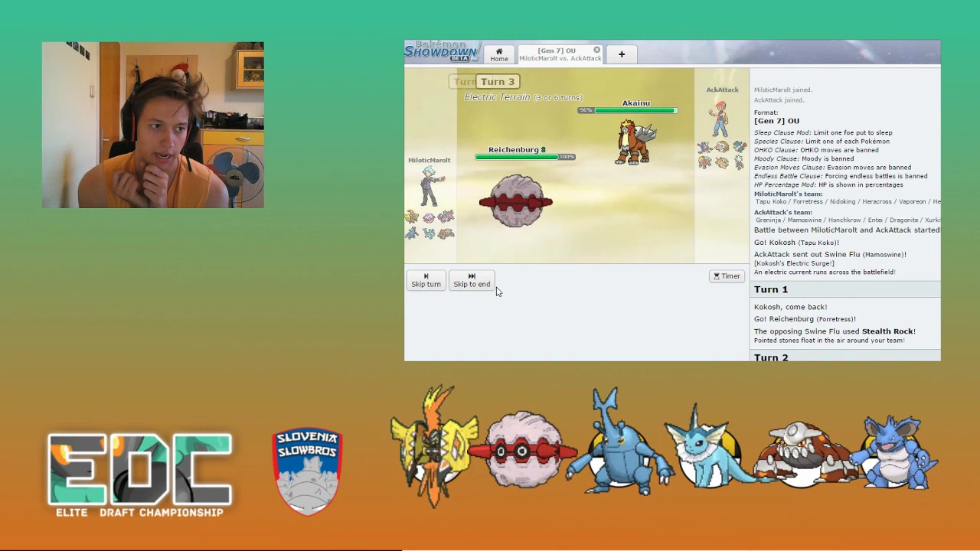Click the Electric Terrain status text
The image size is (980, 551).
tap(524, 97)
